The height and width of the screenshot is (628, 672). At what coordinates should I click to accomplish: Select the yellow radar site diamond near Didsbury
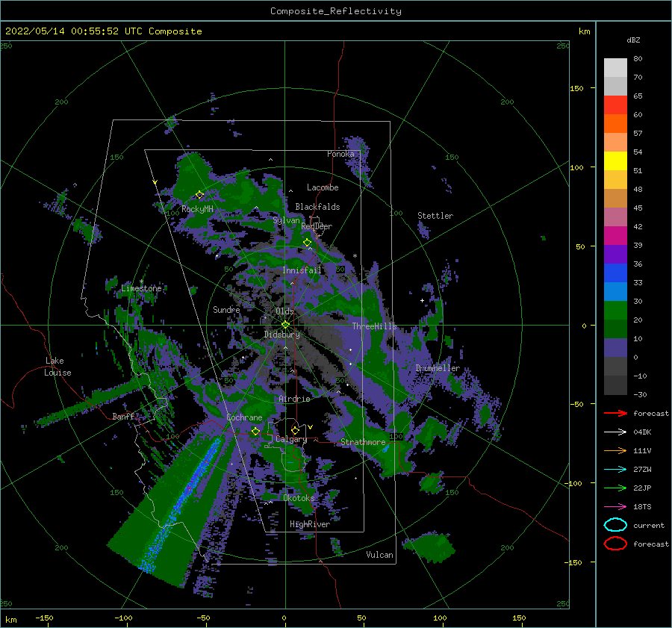point(285,325)
